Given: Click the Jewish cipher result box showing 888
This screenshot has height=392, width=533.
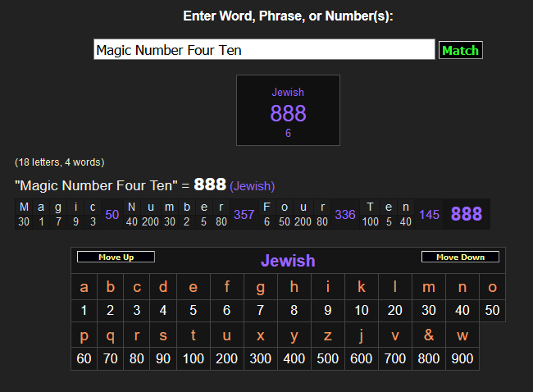Looking at the screenshot, I should [288, 111].
